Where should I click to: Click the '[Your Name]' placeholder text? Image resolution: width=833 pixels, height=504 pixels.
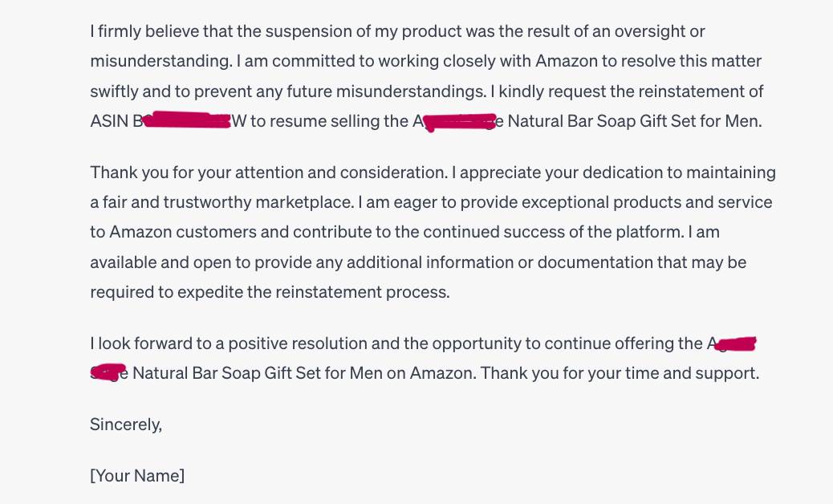point(137,475)
